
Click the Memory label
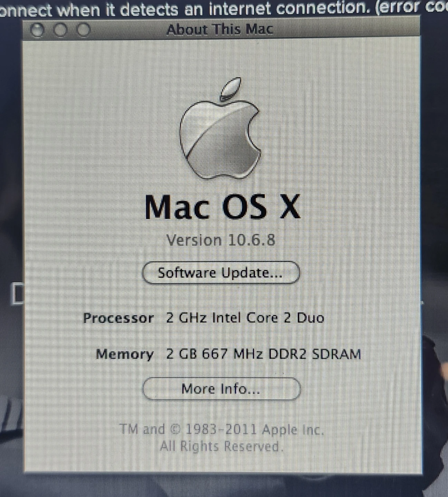(x=125, y=354)
